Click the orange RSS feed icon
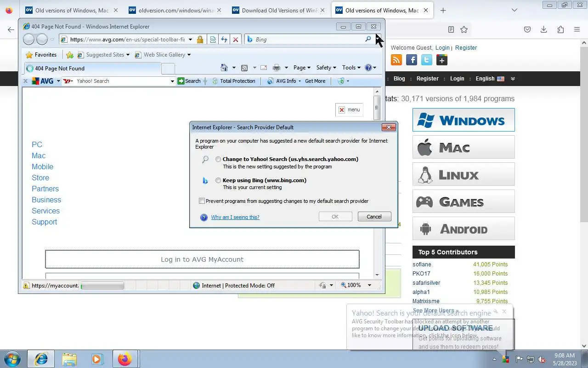 click(x=396, y=60)
